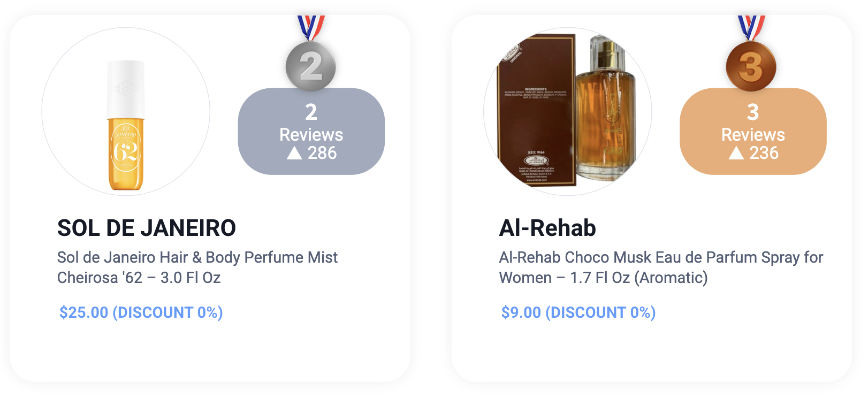This screenshot has width=868, height=398.
Task: Click the ribbon above the silver medal
Action: pos(311,28)
